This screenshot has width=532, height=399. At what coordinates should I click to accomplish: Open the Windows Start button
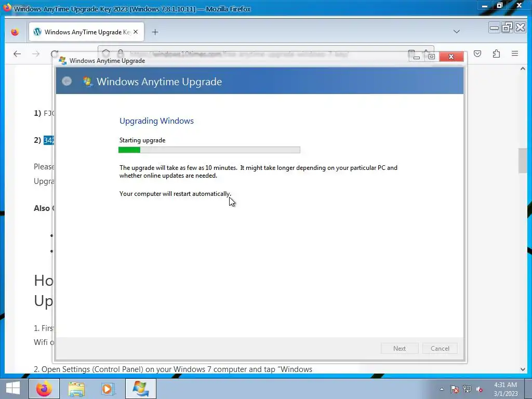13,389
